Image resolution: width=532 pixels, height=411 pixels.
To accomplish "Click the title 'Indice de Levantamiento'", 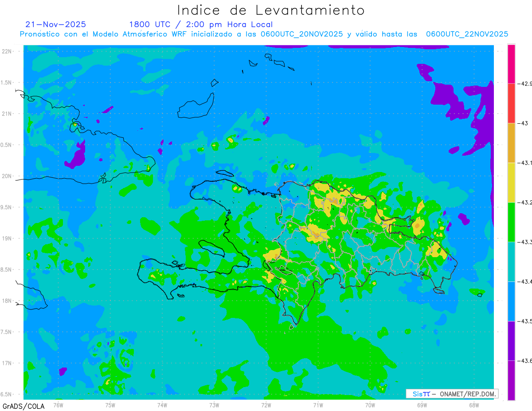I will [271, 10].
